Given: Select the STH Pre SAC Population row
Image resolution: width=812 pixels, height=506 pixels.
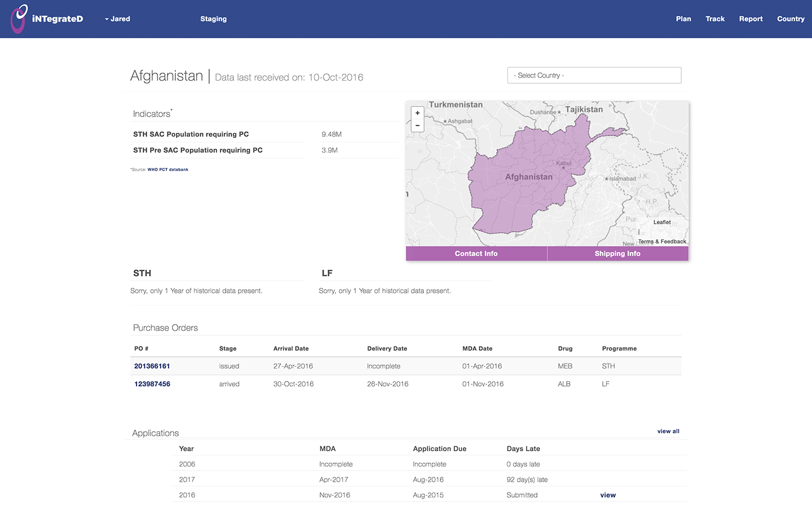Looking at the screenshot, I should pos(265,150).
